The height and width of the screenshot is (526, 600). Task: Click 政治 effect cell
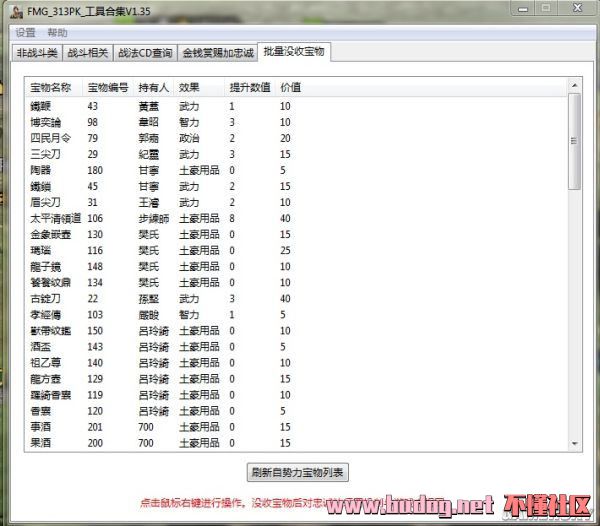tap(189, 138)
